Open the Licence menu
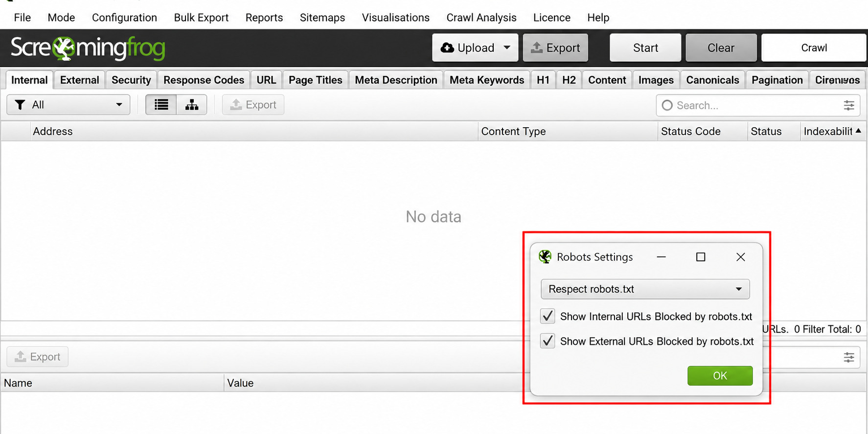This screenshot has height=434, width=868. point(552,18)
